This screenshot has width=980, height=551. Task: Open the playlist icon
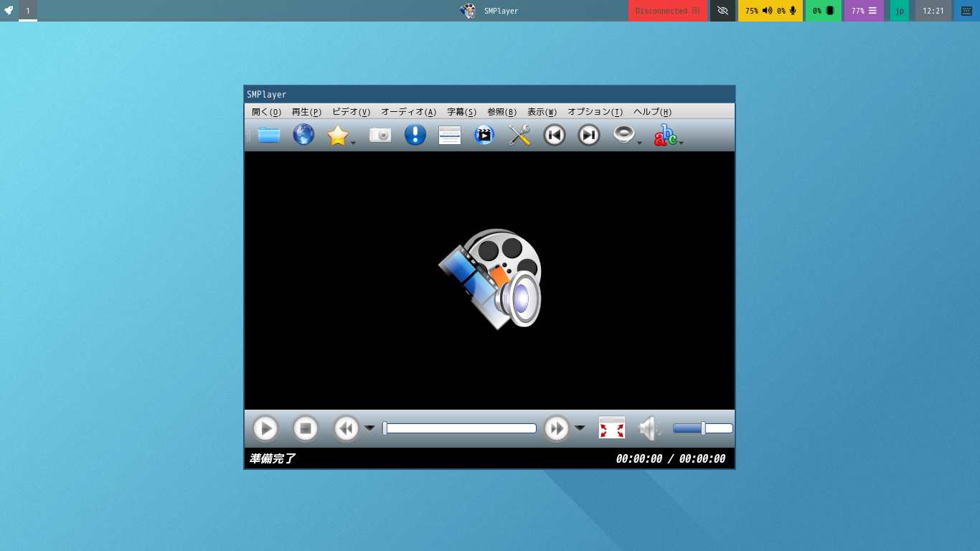coord(450,135)
